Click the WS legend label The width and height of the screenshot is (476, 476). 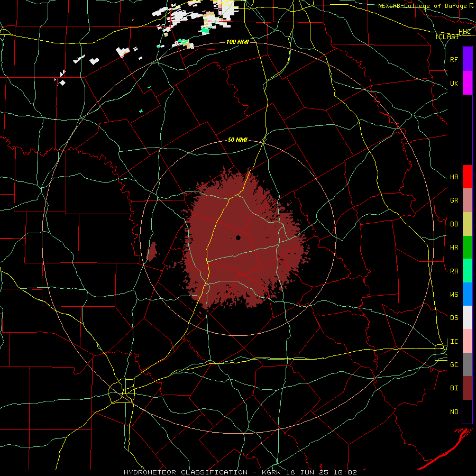coord(454,295)
